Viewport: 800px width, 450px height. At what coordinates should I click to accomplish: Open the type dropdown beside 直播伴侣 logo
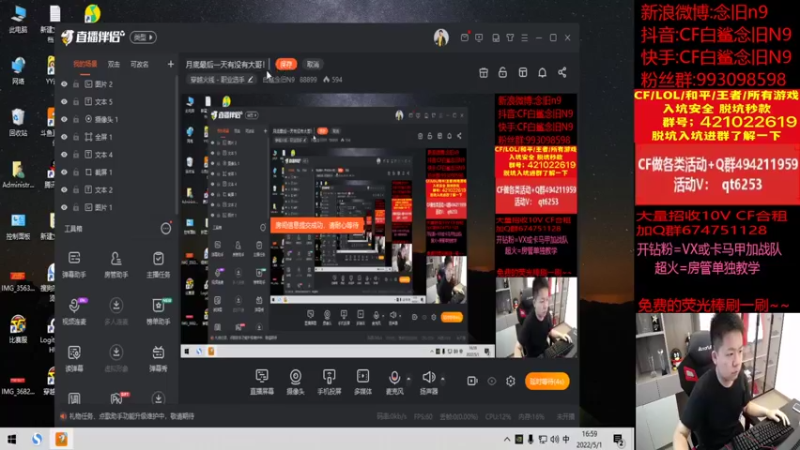click(x=143, y=37)
